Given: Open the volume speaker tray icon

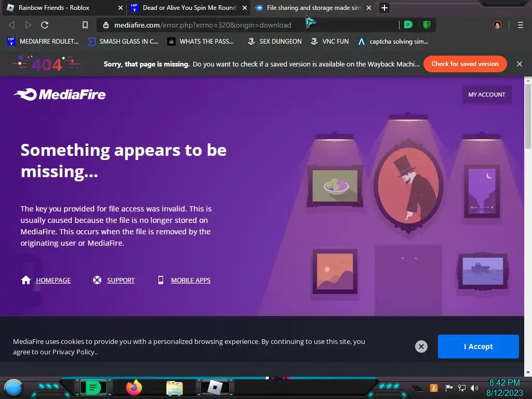Looking at the screenshot, I should (474, 388).
